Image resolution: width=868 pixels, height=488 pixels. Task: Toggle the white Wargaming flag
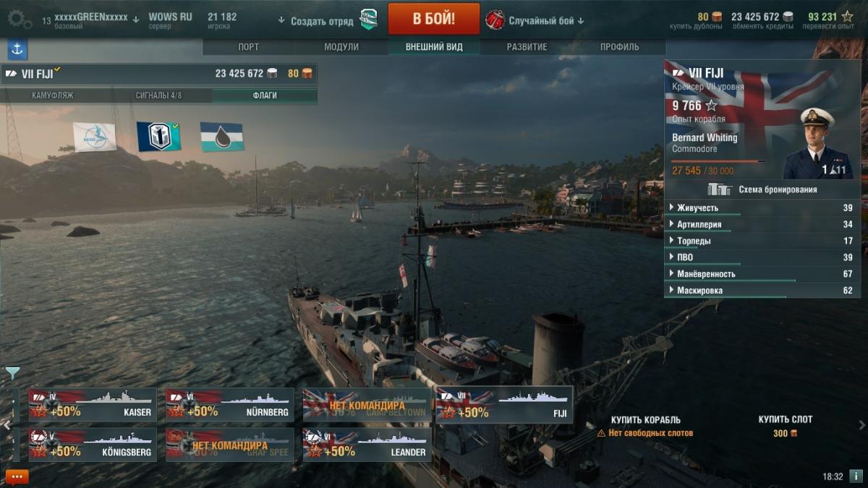tap(95, 137)
